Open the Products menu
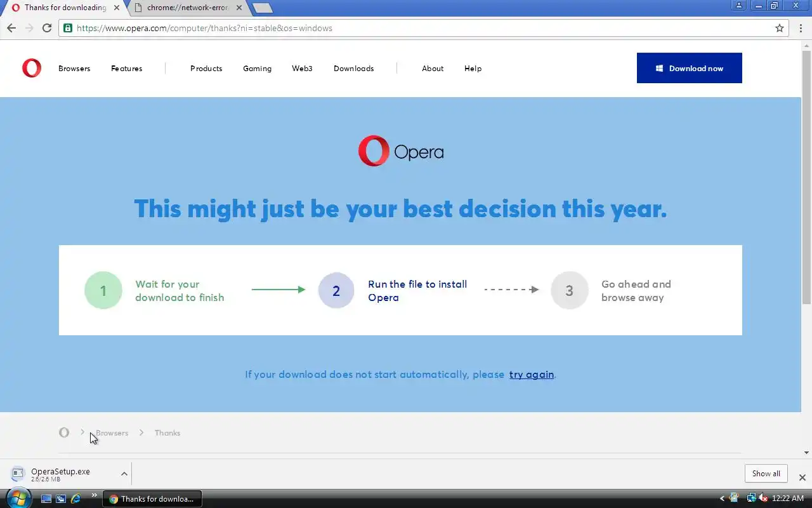The image size is (812, 508). 206,69
